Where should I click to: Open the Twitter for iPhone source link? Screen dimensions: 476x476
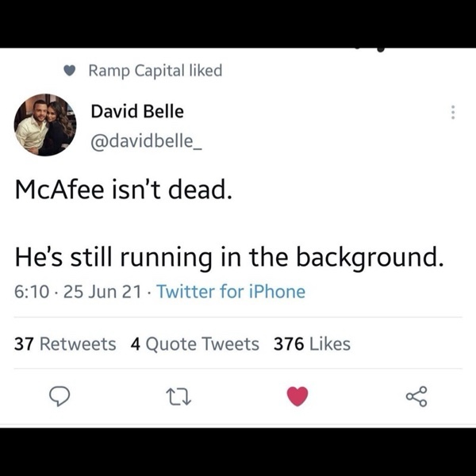point(231,291)
